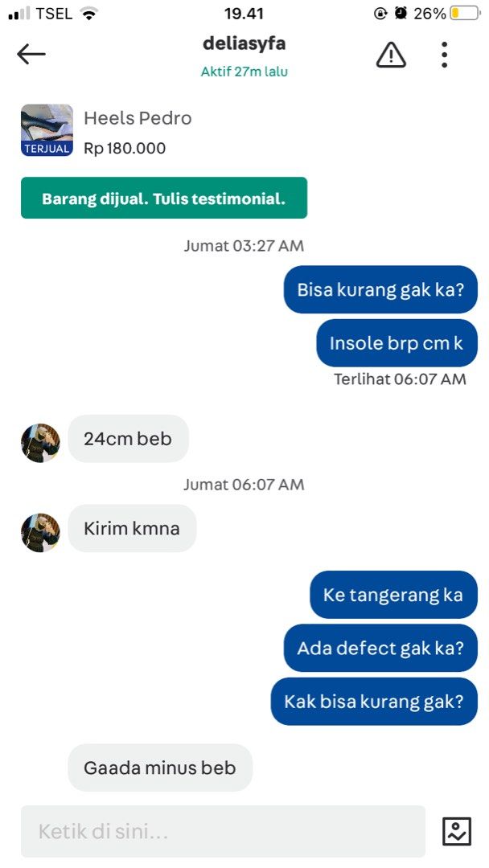Tap the Ada defect gak ka? bubble
This screenshot has width=489, height=868.
tap(380, 649)
